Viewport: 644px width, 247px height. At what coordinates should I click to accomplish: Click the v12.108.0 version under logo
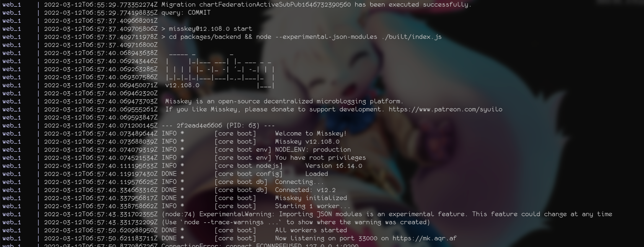[182, 85]
